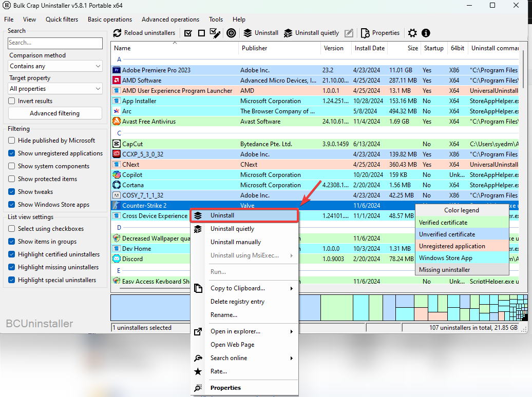Click the target crosshair toolbar icon

[231, 33]
